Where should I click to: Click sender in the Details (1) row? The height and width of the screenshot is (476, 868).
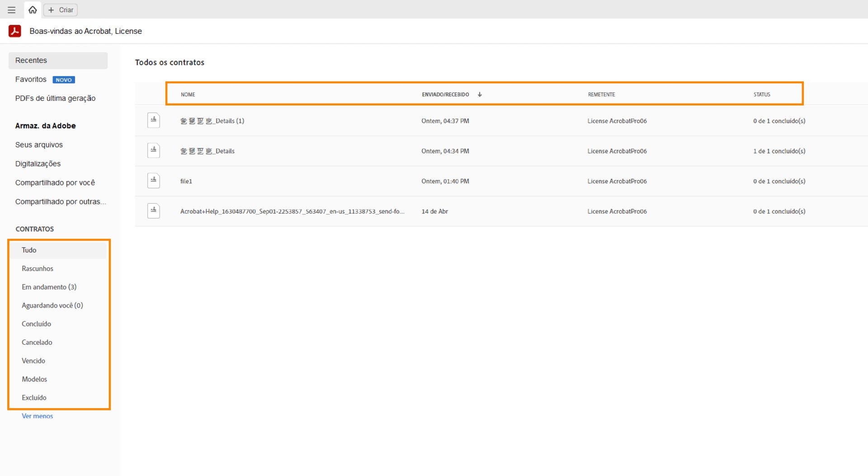[x=617, y=121]
